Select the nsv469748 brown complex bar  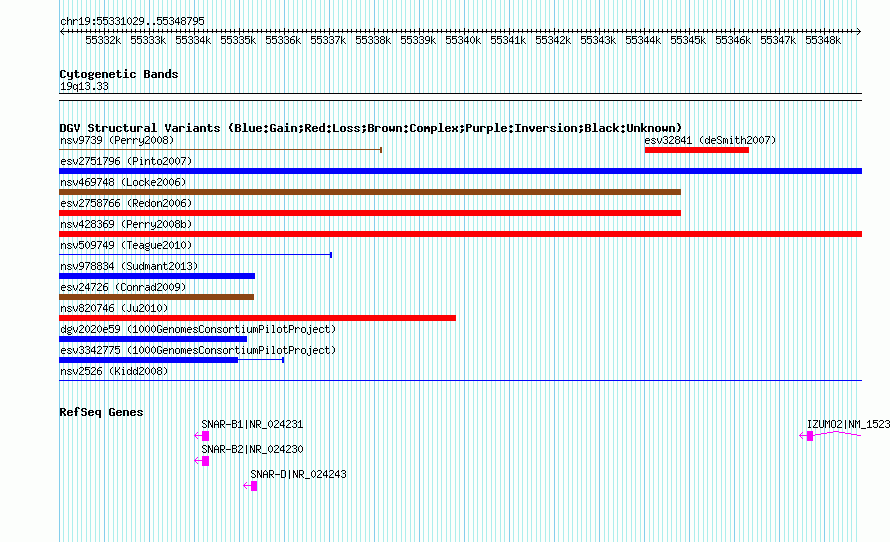point(370,192)
